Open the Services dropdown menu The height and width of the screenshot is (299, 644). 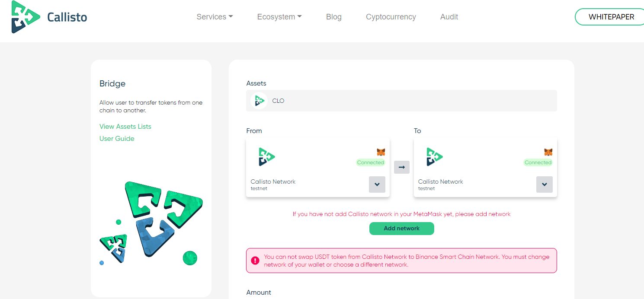(215, 17)
